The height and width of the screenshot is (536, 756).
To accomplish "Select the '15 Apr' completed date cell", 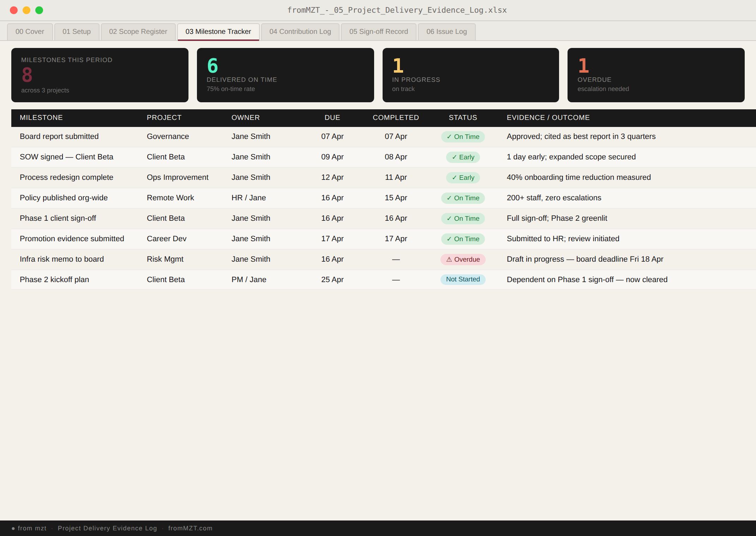I will pos(396,198).
